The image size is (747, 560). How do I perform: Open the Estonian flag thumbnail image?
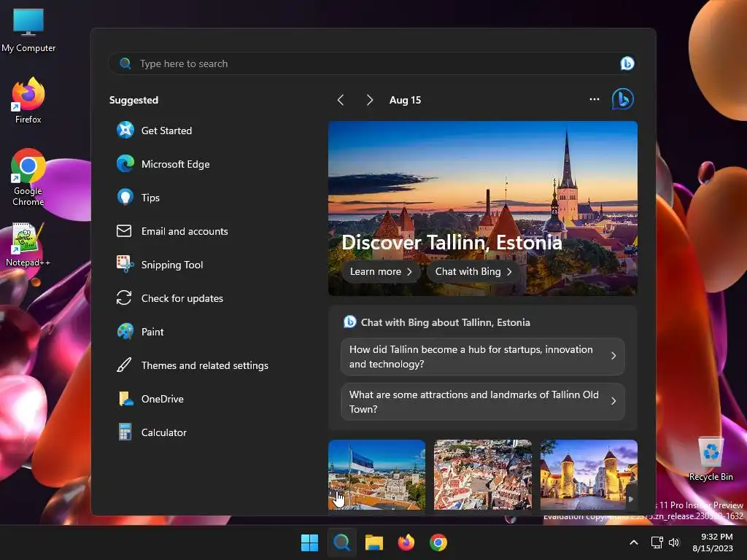pyautogui.click(x=376, y=475)
